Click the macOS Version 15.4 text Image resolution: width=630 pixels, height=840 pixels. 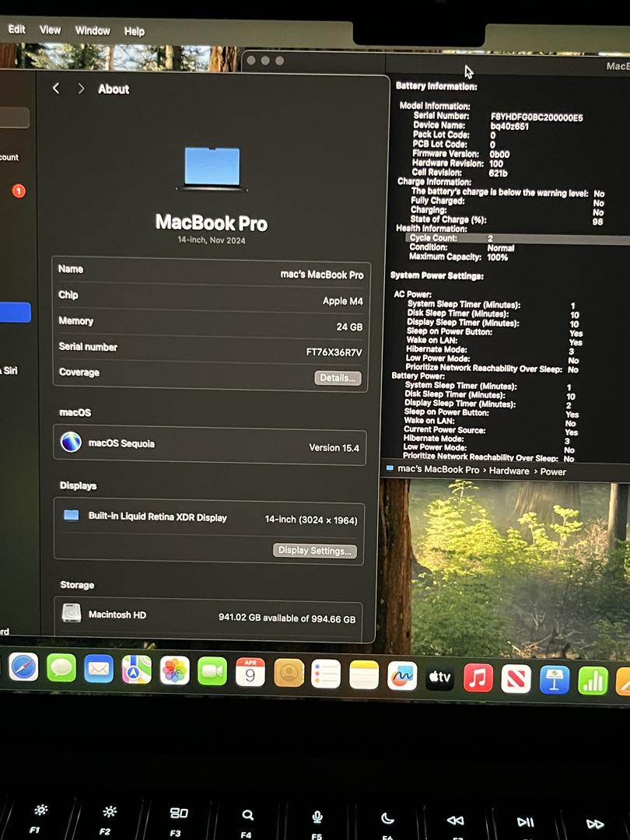(x=334, y=448)
